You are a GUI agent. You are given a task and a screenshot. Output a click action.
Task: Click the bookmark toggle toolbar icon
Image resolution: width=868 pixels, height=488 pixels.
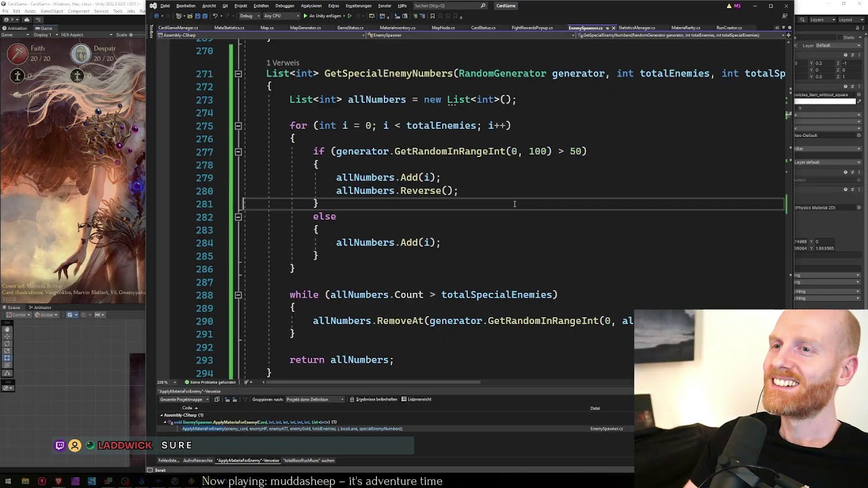pyautogui.click(x=432, y=16)
